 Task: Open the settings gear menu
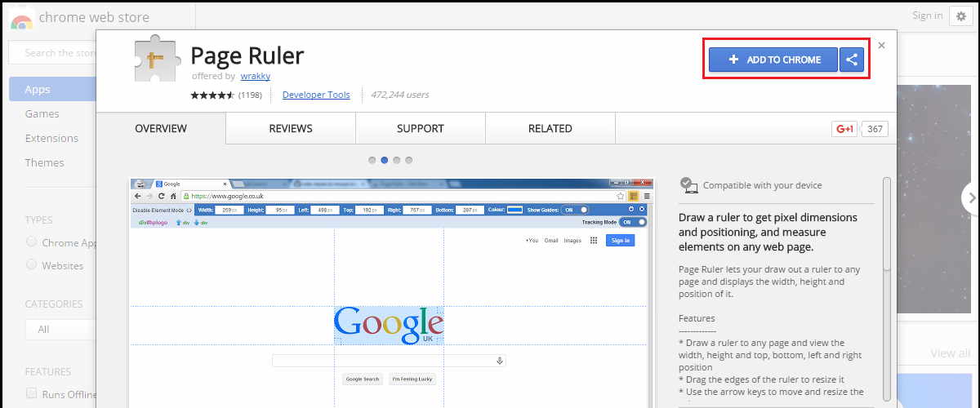961,16
